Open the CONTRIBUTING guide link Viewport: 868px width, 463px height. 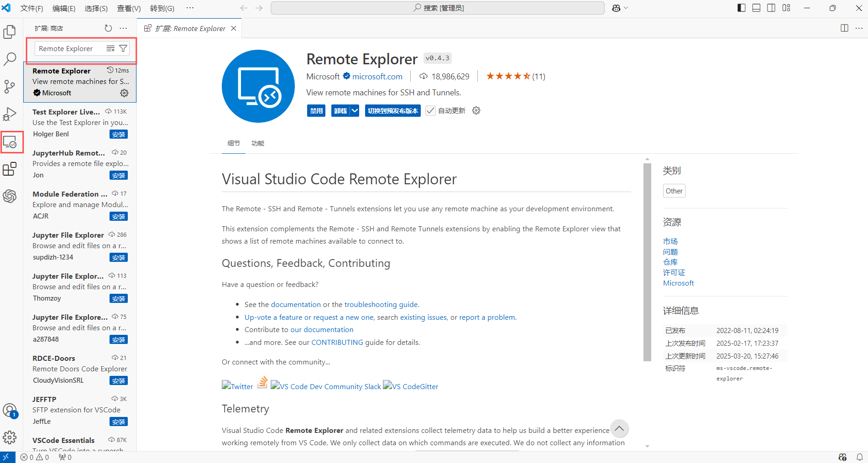click(x=337, y=342)
